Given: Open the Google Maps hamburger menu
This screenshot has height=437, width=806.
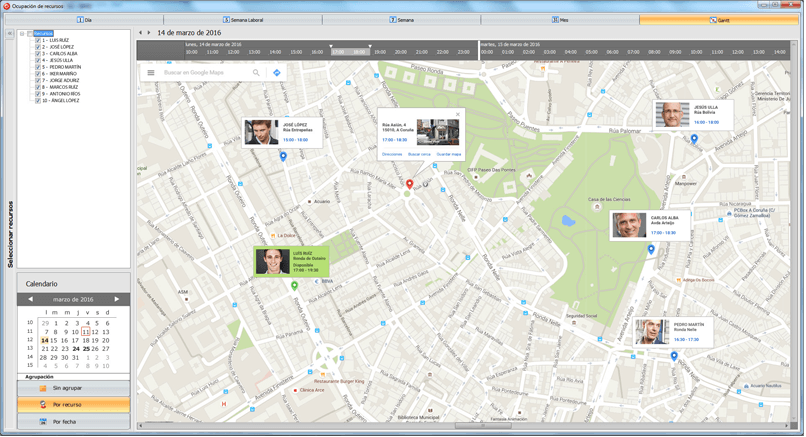Looking at the screenshot, I should point(151,73).
